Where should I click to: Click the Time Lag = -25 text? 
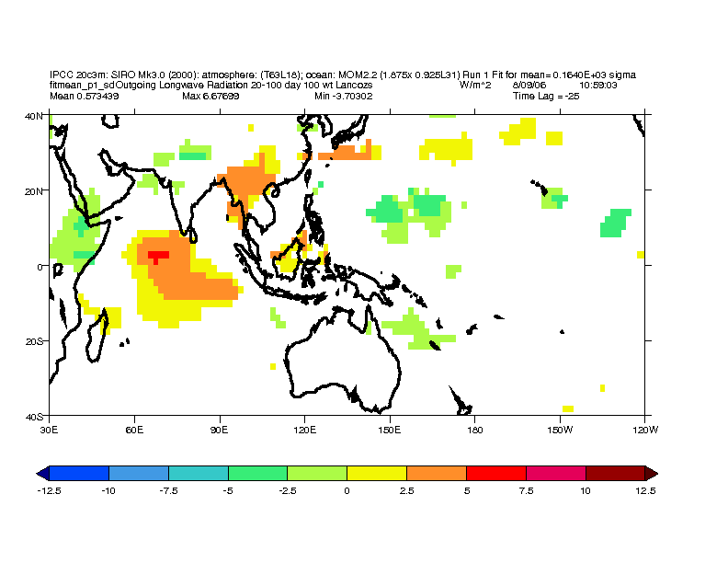coord(546,96)
